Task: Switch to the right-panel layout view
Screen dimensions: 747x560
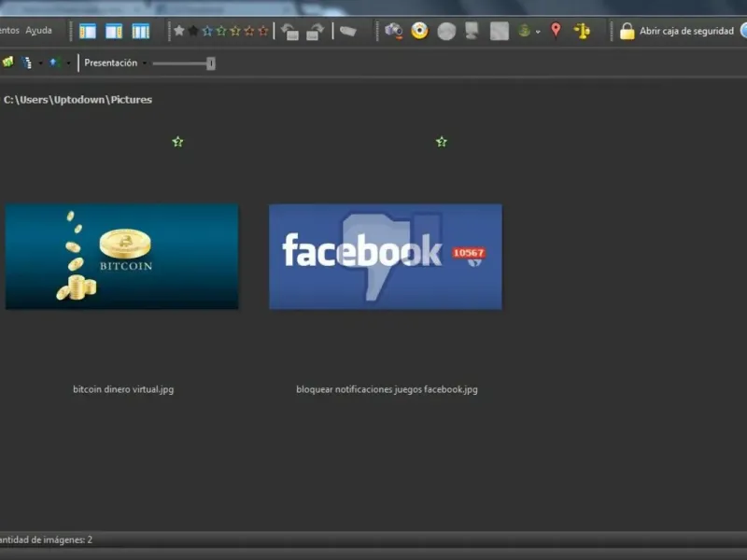Action: [x=114, y=32]
